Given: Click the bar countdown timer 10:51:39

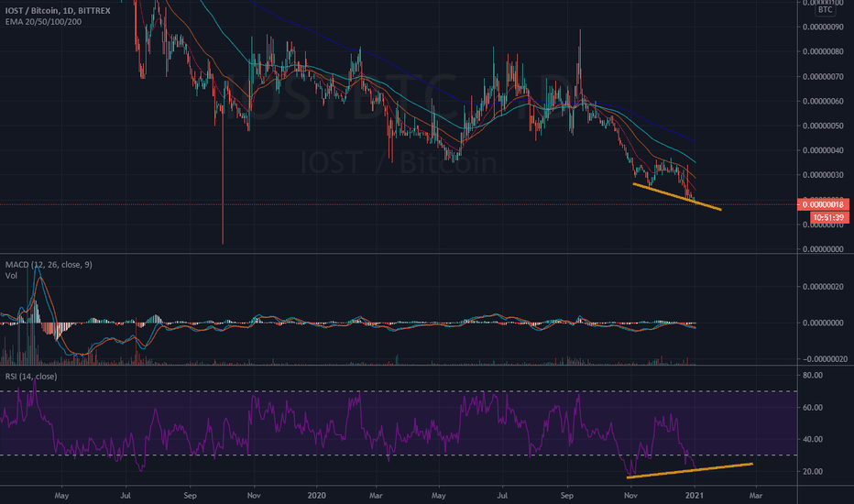Looking at the screenshot, I should (x=828, y=217).
